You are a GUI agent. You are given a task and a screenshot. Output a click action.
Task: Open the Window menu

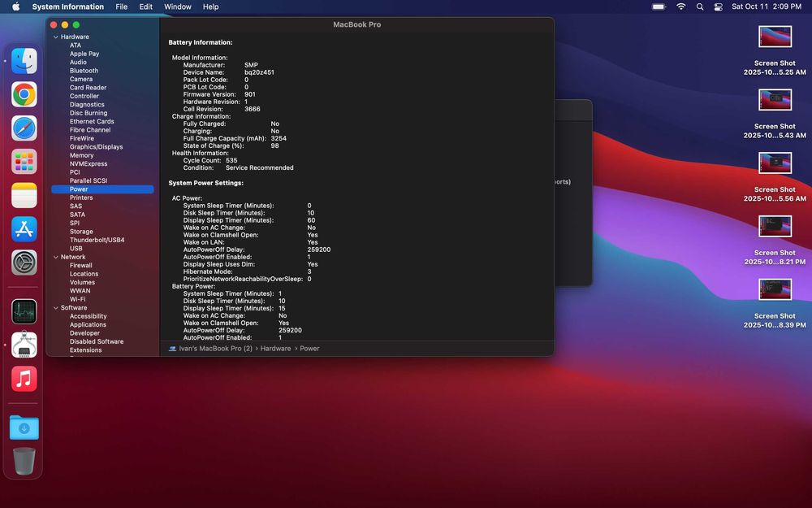click(x=178, y=7)
